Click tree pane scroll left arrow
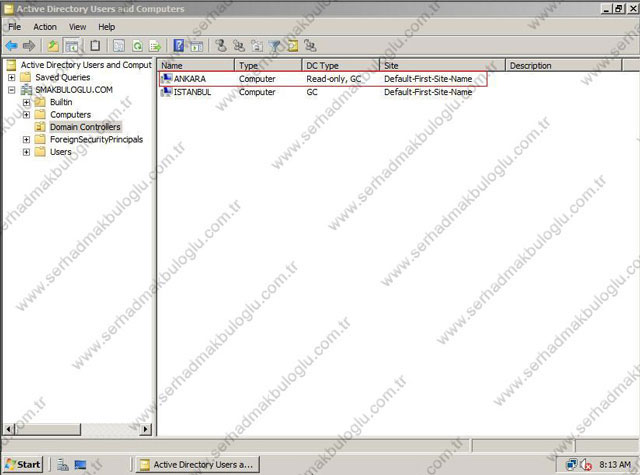Viewport: 640px width, 475px height. [9, 429]
